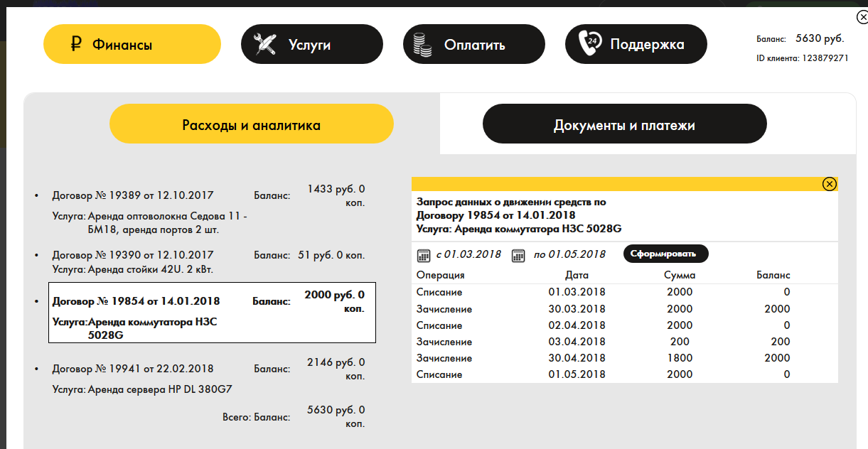
Task: Click the Поддержка button label
Action: (647, 44)
